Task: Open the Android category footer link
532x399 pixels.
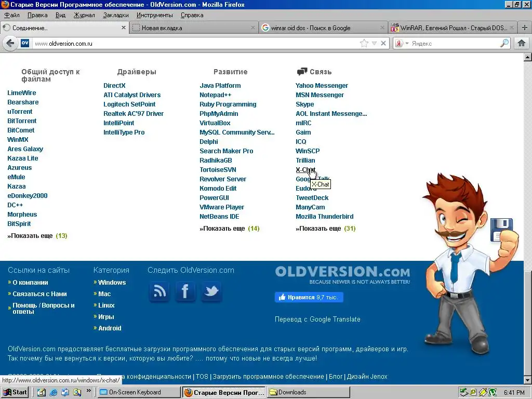Action: click(x=110, y=328)
